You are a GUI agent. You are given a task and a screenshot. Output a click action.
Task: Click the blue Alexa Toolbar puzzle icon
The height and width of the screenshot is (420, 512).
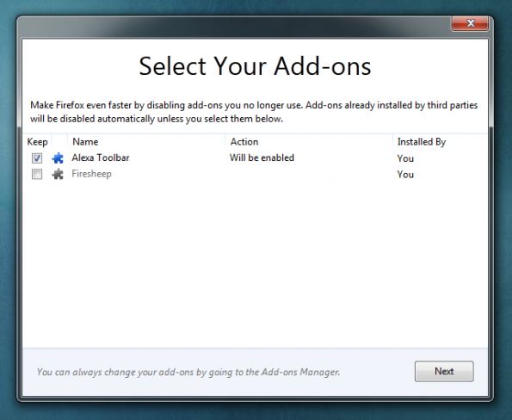[x=58, y=158]
